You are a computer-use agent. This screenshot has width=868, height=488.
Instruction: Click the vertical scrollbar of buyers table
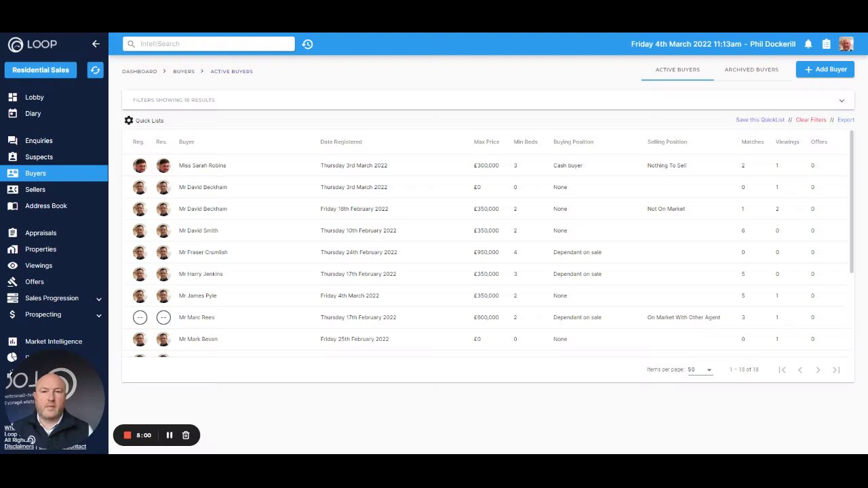coord(852,203)
